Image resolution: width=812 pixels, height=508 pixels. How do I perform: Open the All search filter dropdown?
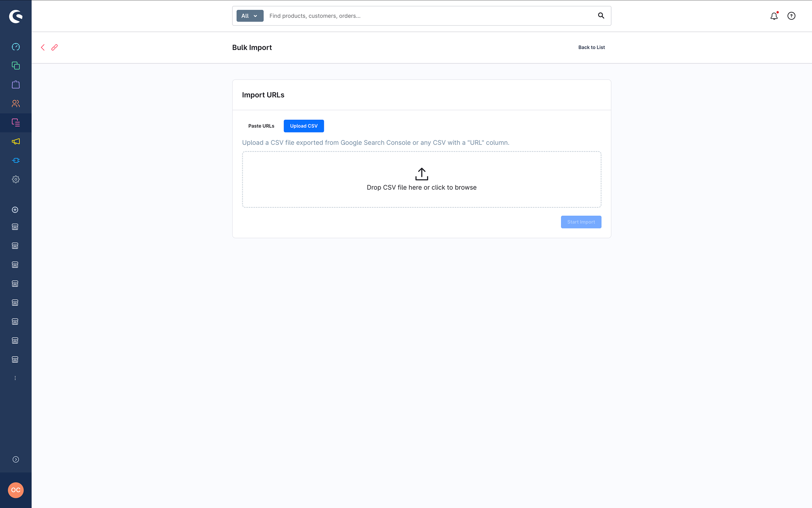pyautogui.click(x=250, y=16)
